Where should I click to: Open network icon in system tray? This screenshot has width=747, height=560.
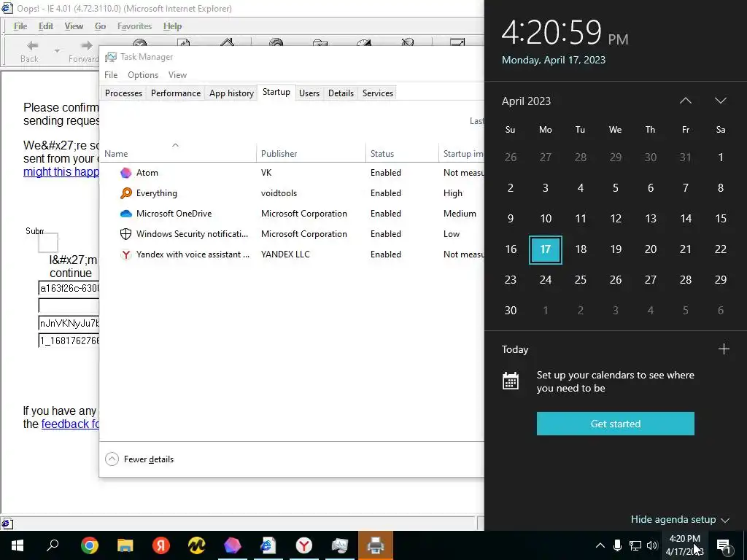[635, 545]
